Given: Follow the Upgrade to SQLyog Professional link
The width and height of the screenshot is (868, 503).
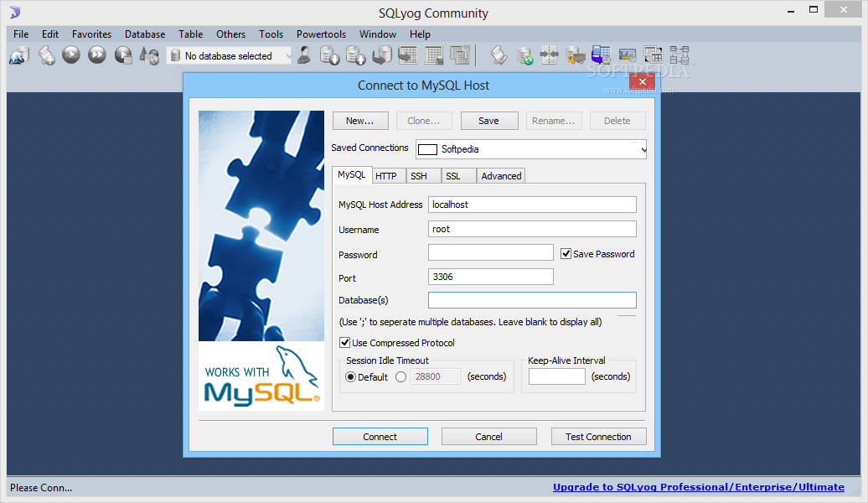Looking at the screenshot, I should (698, 487).
